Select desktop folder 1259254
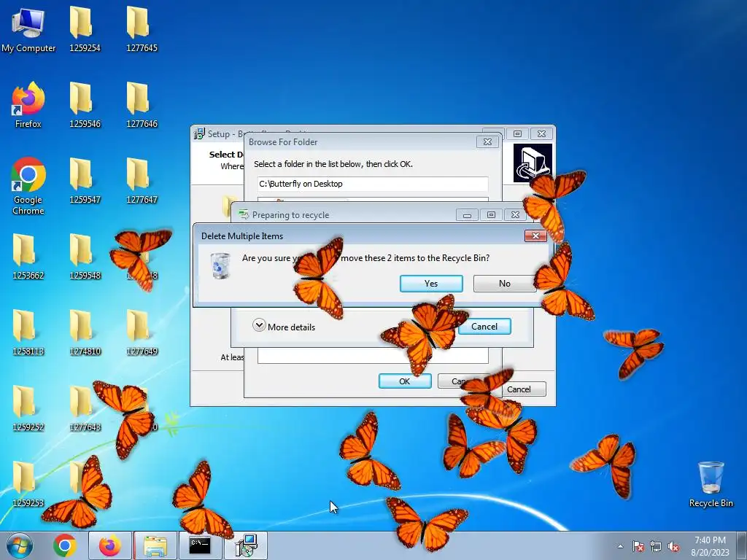747x560 pixels. (x=85, y=29)
